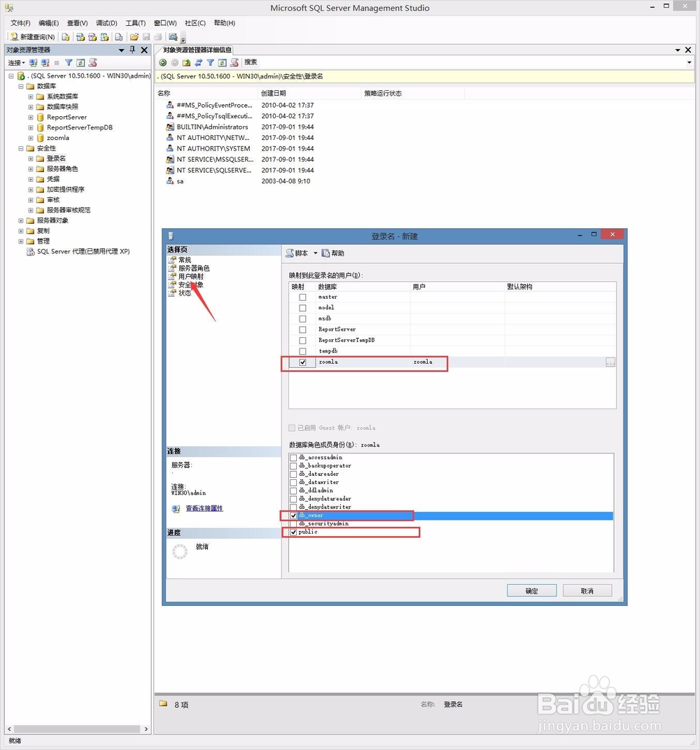Check the ReportServer mapping checkbox

pyautogui.click(x=302, y=330)
